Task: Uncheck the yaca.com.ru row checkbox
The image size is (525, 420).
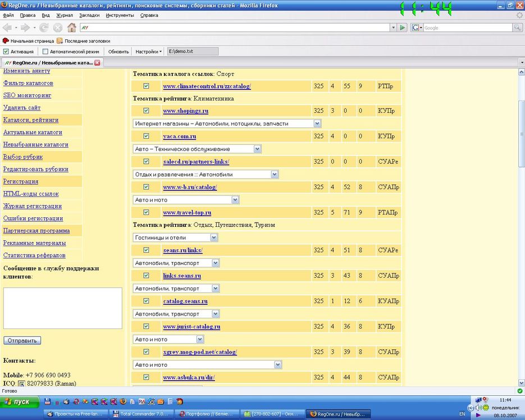Action: pyautogui.click(x=146, y=136)
